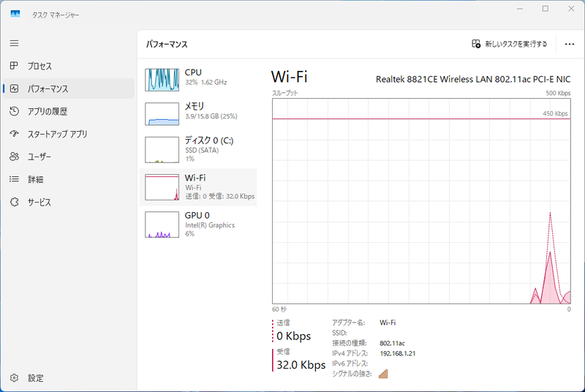Open the サービス page

pos(69,202)
